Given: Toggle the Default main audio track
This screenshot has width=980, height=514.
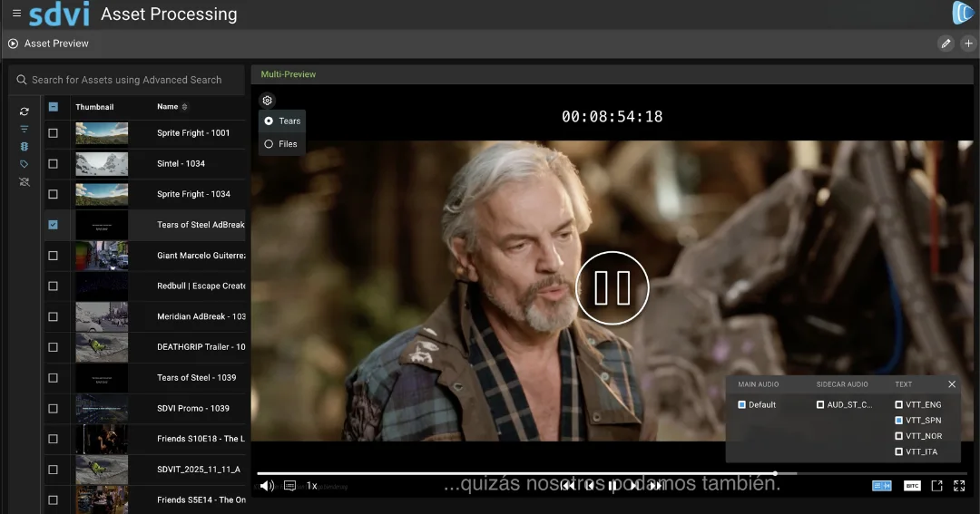Looking at the screenshot, I should tap(742, 404).
